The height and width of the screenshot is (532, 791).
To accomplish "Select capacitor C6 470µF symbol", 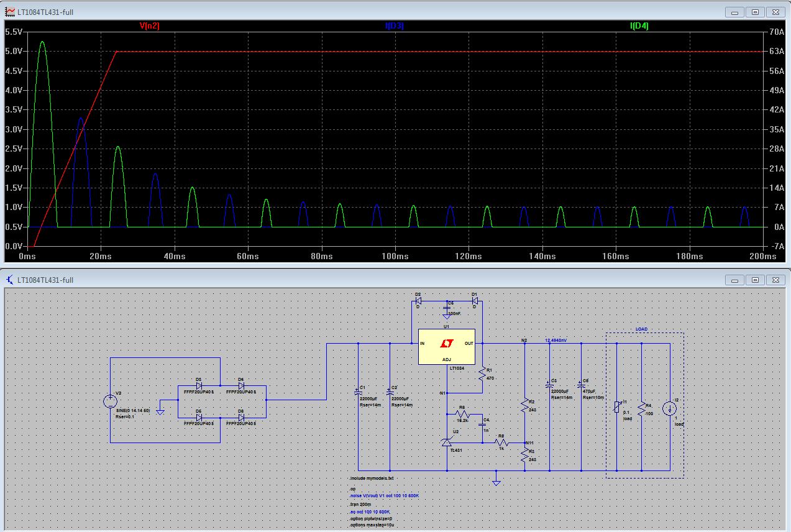I will (581, 385).
